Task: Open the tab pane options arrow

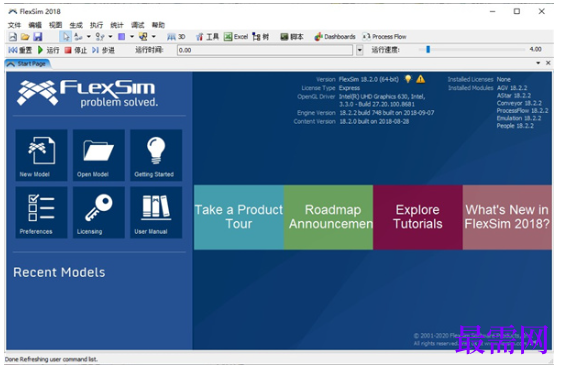Action: click(538, 63)
